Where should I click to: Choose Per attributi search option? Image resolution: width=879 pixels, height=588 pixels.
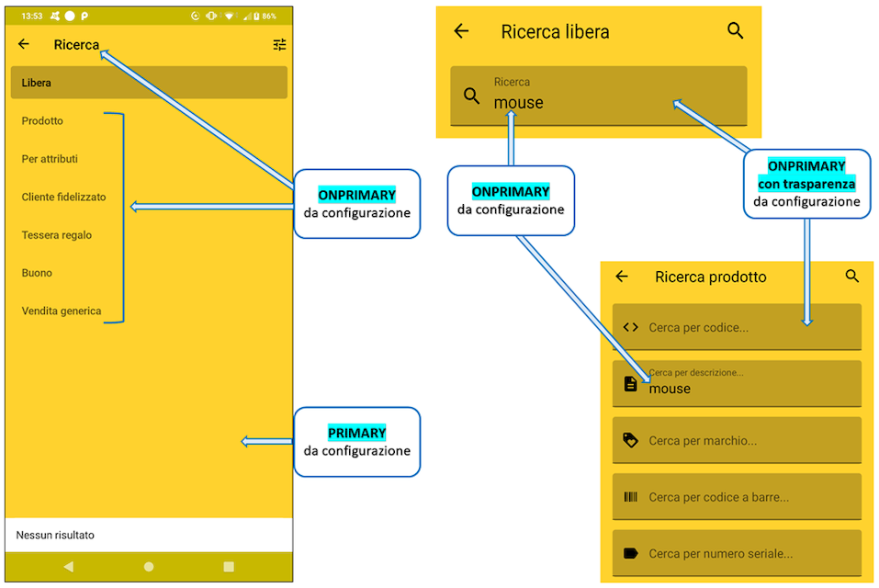click(x=51, y=159)
